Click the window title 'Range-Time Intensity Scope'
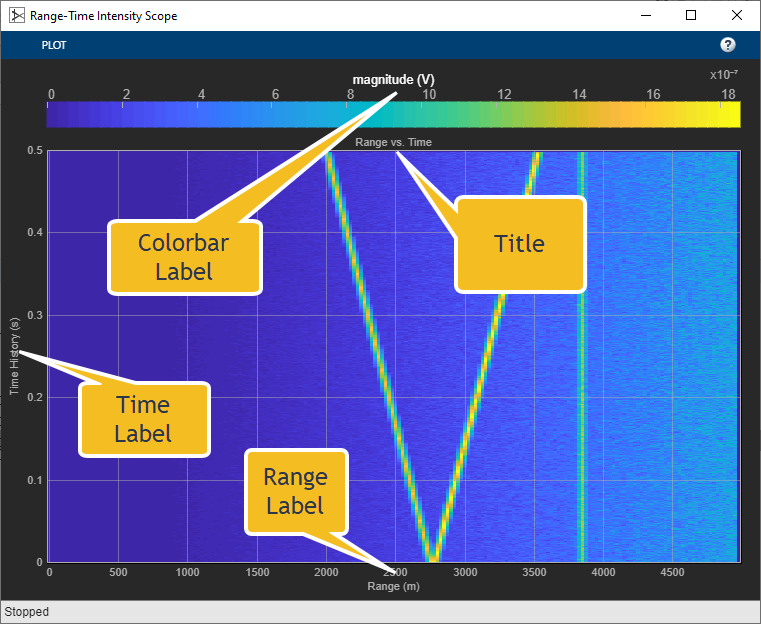This screenshot has height=624, width=761. coord(103,16)
